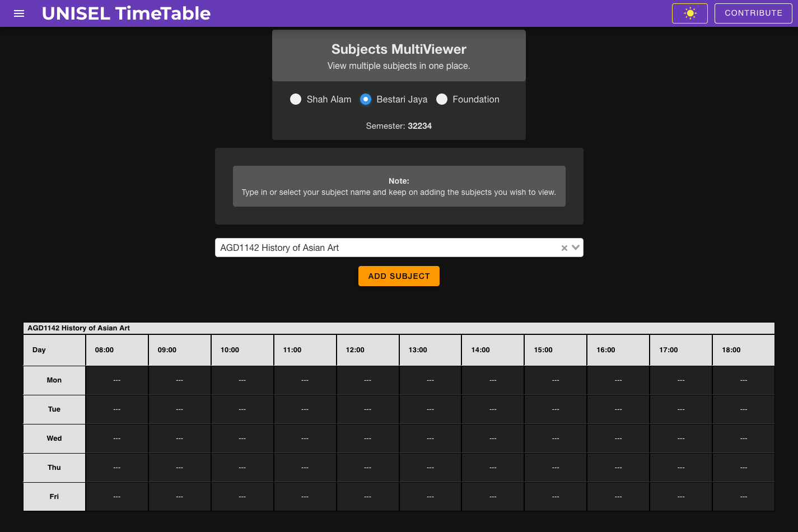Image resolution: width=798 pixels, height=532 pixels.
Task: Expand the subject dropdown chevron
Action: (x=575, y=248)
